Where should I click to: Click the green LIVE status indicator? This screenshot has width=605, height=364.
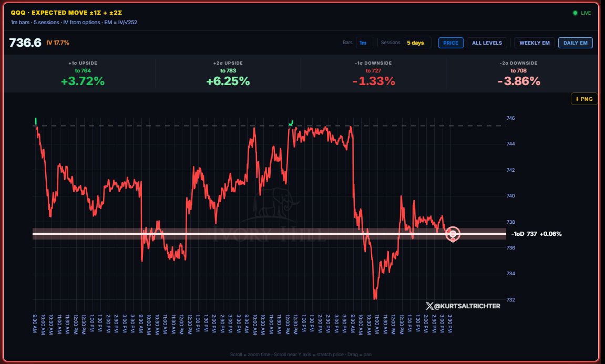pos(582,13)
